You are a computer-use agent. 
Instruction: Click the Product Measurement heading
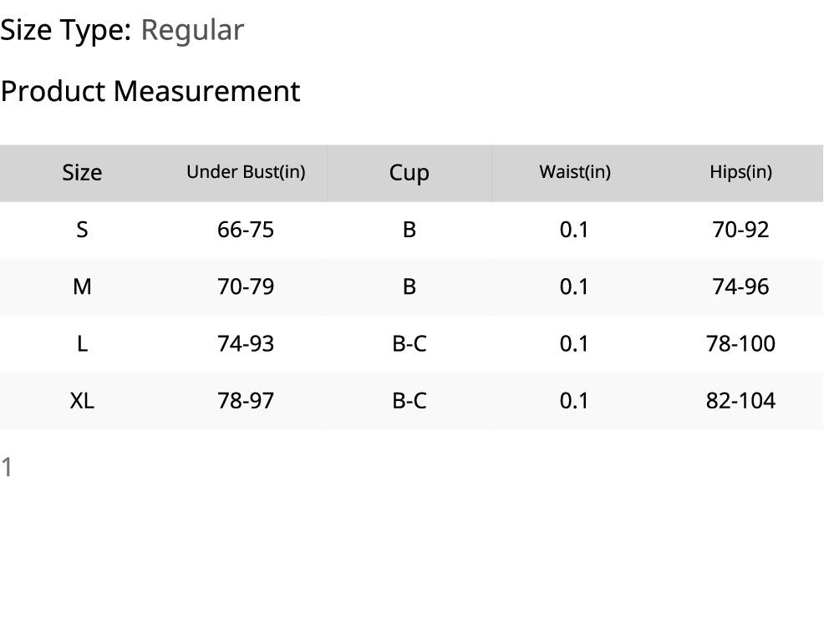[x=150, y=91]
